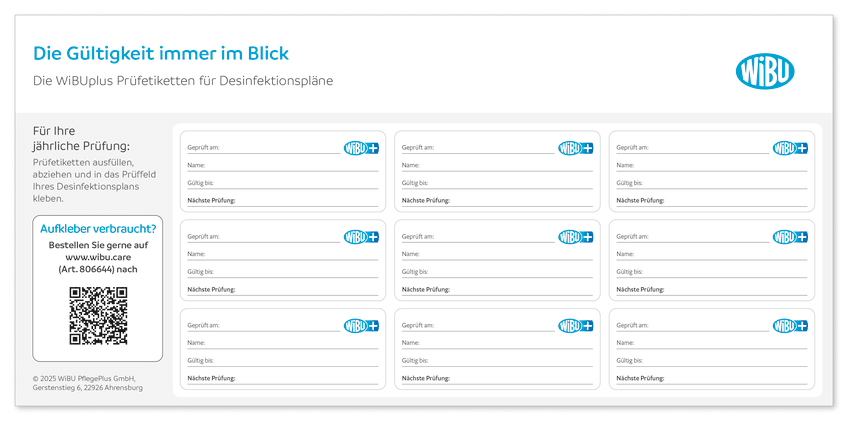The width and height of the screenshot is (848, 421).
Task: Click the large WiBU oval logo
Action: (765, 71)
